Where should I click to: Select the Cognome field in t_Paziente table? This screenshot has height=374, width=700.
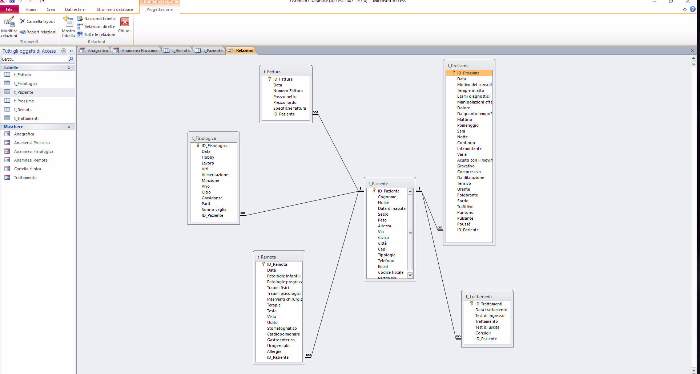(x=388, y=197)
